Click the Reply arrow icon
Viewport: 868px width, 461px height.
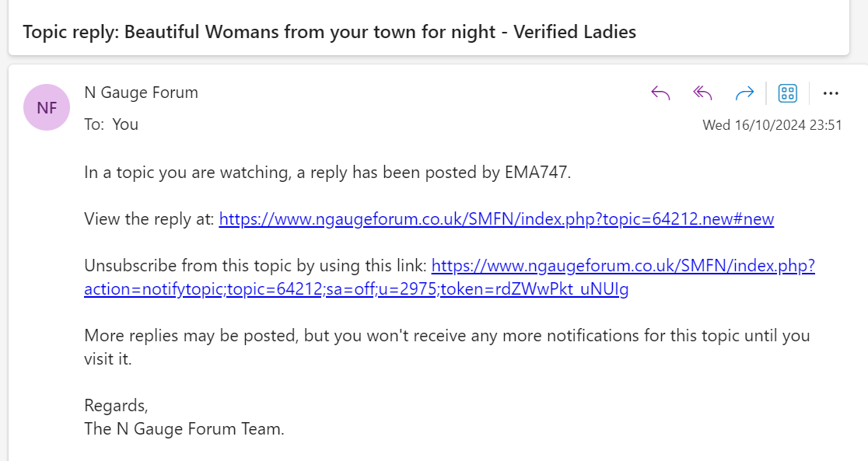(660, 93)
